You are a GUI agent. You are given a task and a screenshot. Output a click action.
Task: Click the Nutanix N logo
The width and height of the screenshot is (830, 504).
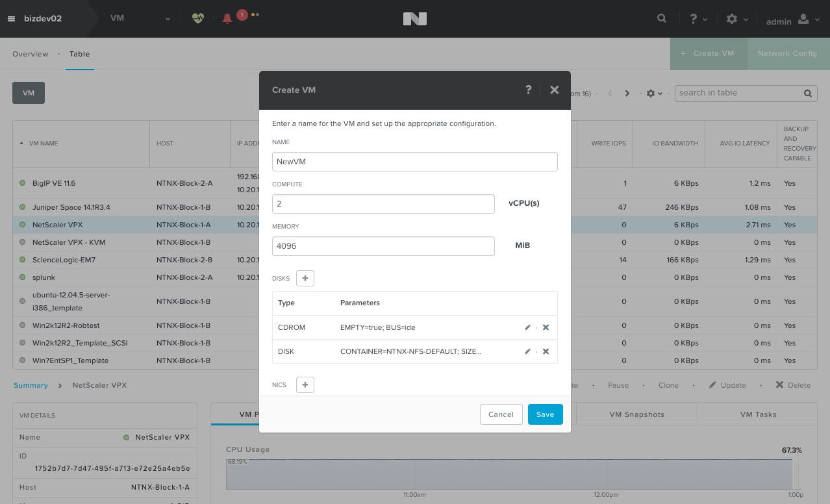tap(414, 19)
